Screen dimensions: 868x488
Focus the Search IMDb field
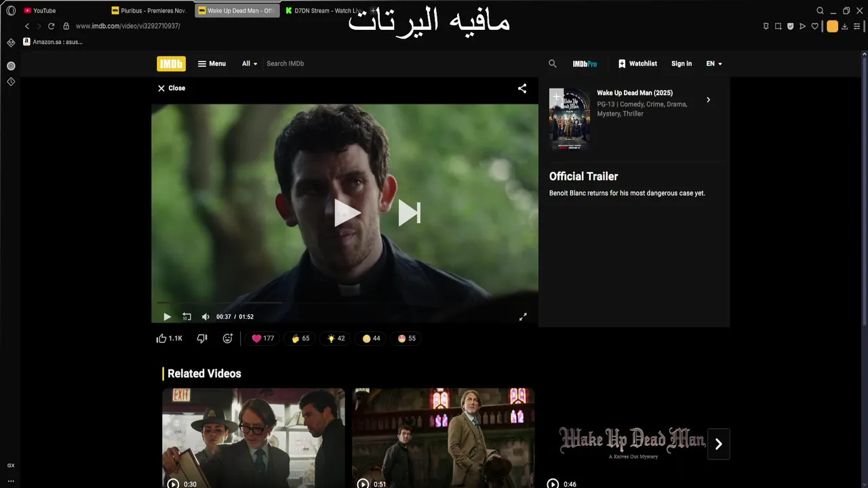pos(403,64)
